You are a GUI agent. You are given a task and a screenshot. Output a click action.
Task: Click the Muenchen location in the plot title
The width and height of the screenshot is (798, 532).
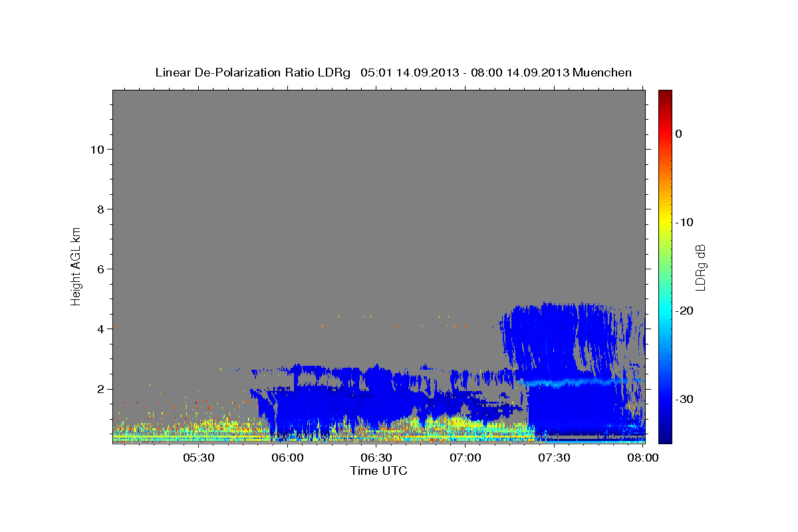pos(602,72)
